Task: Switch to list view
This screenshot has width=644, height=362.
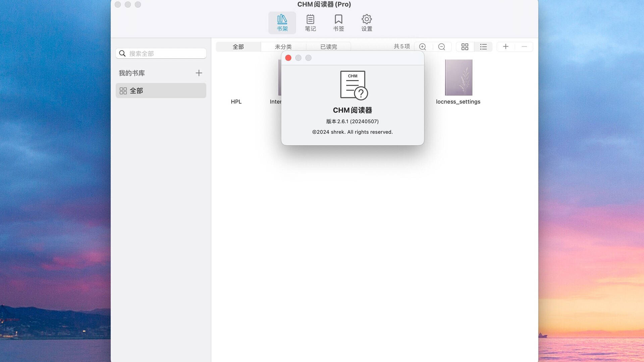Action: coord(483,47)
